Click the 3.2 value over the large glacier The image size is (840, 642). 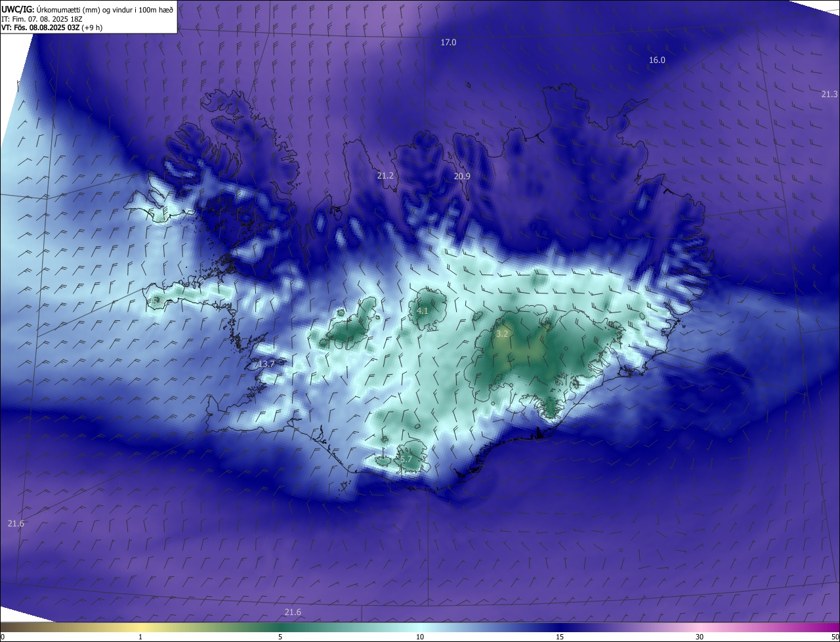(x=502, y=333)
